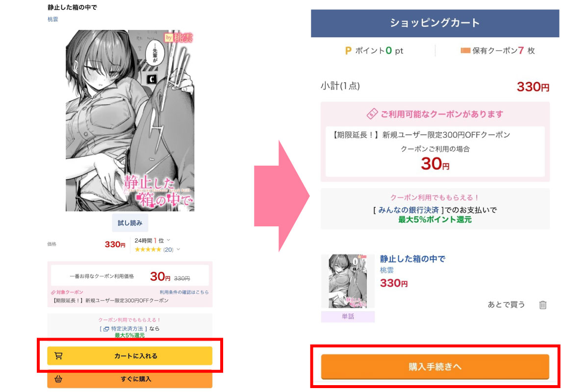Viewport: 564px width, 392px height.
Task: Click the pink coupon icon by ご利用可能なクーポン
Action: (372, 114)
